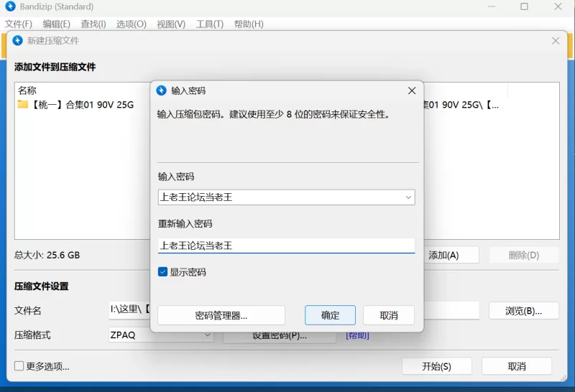This screenshot has height=392, width=575.
Task: Open the 帮助(H) menu
Action: (249, 24)
